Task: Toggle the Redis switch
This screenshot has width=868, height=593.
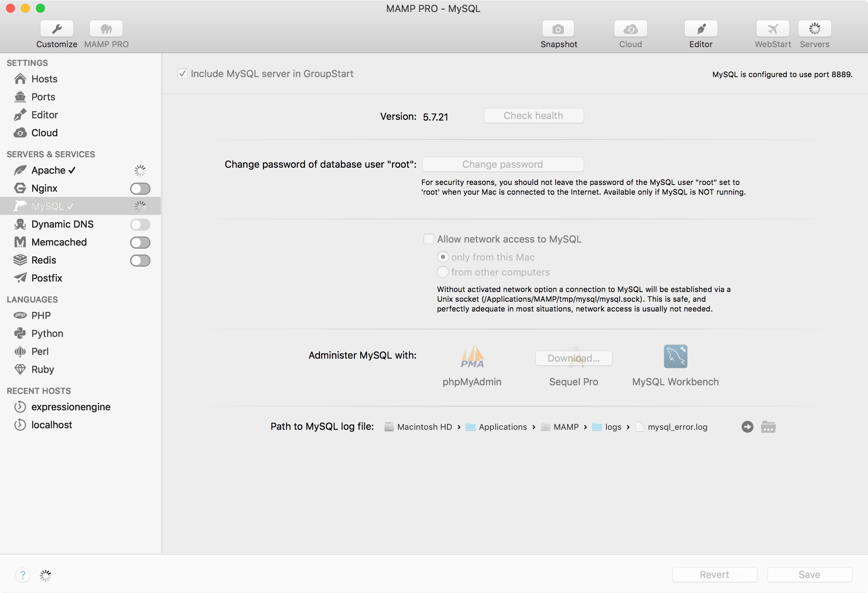Action: pyautogui.click(x=140, y=261)
